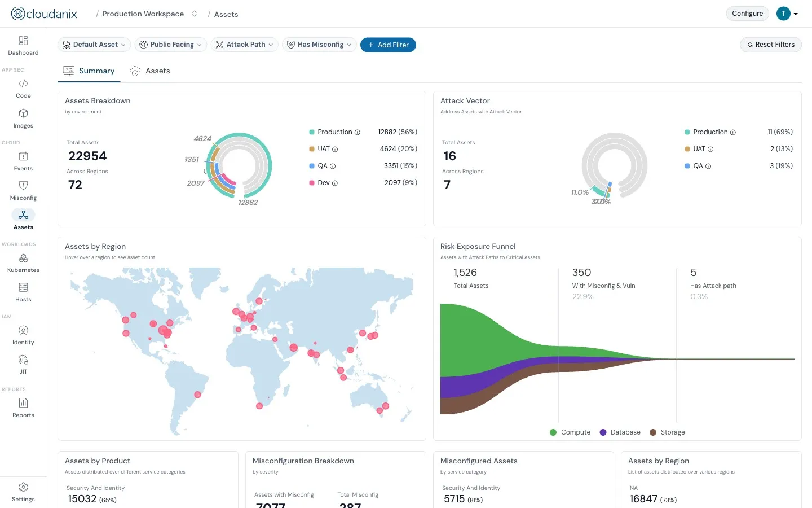Open the user account dropdown arrow
The image size is (812, 508).
[796, 14]
